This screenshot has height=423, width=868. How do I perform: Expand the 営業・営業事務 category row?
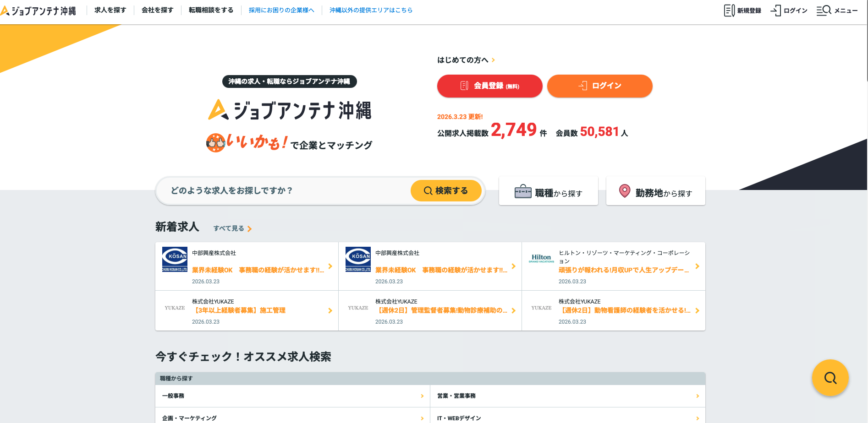coord(567,396)
